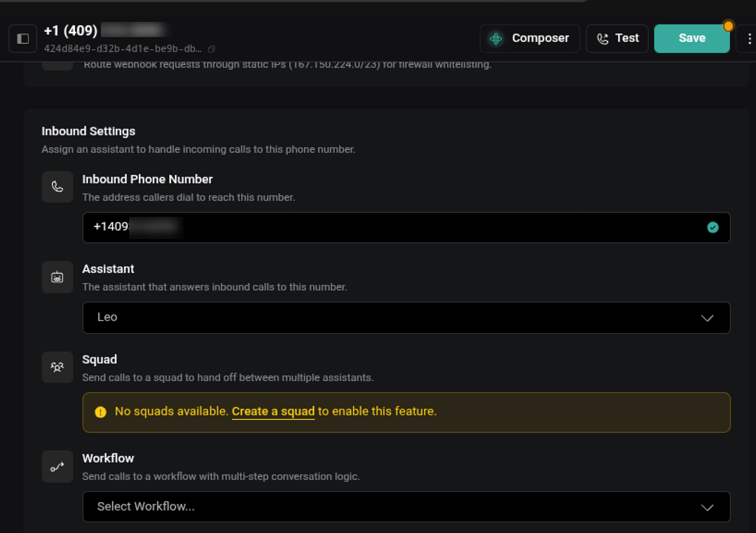The height and width of the screenshot is (533, 756).
Task: Click the Composer sparkle icon
Action: click(x=496, y=38)
